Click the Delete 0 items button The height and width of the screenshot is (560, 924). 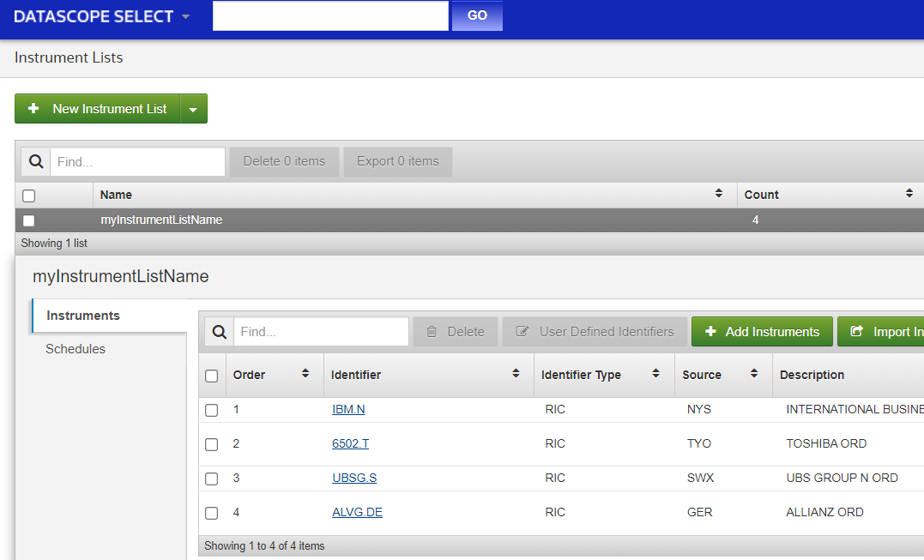coord(284,161)
